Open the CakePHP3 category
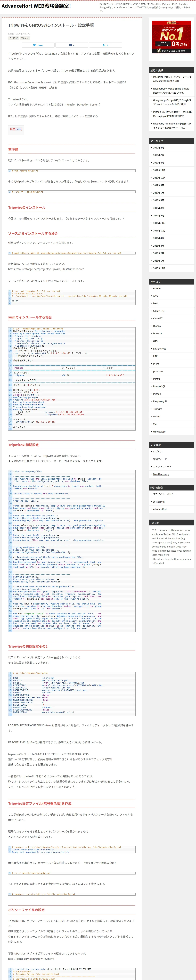The image size is (196, 980). 159,311
